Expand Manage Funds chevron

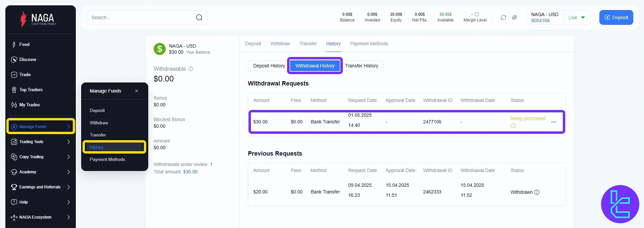(68, 126)
